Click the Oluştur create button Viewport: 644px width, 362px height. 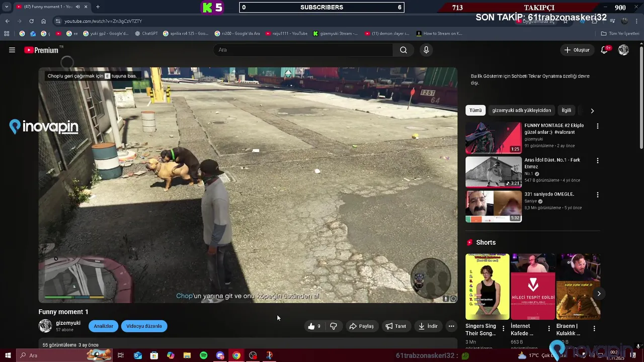click(577, 50)
